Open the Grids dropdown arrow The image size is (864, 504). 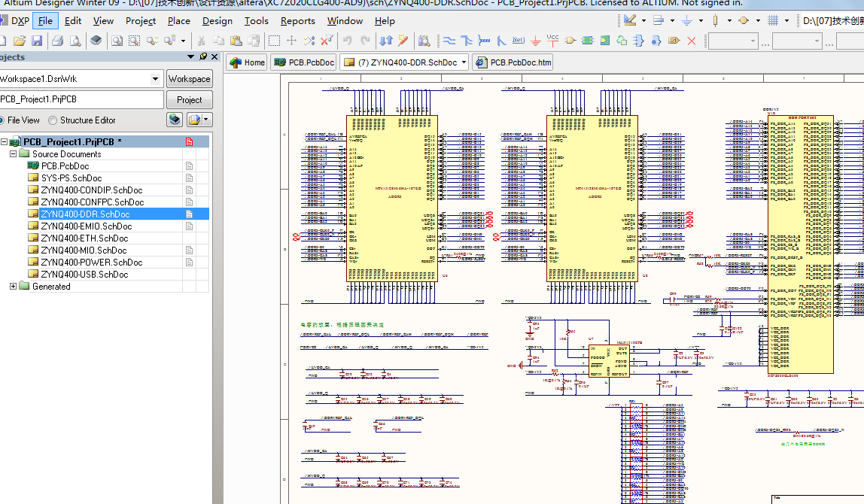[x=787, y=21]
